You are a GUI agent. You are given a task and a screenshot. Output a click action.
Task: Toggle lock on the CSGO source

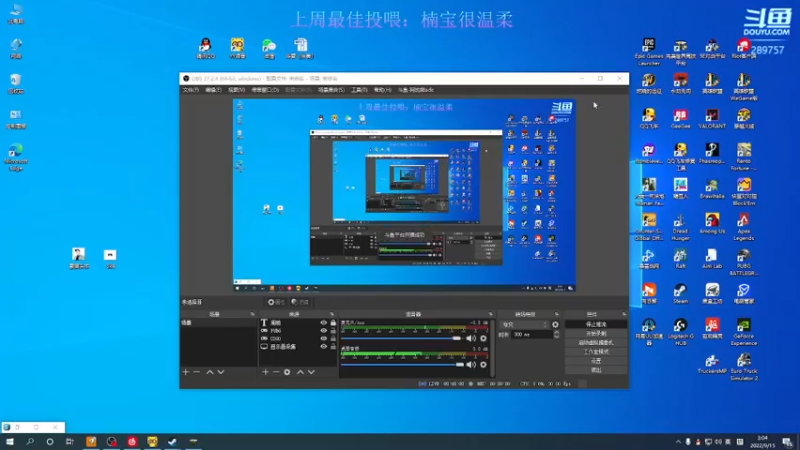(x=333, y=338)
